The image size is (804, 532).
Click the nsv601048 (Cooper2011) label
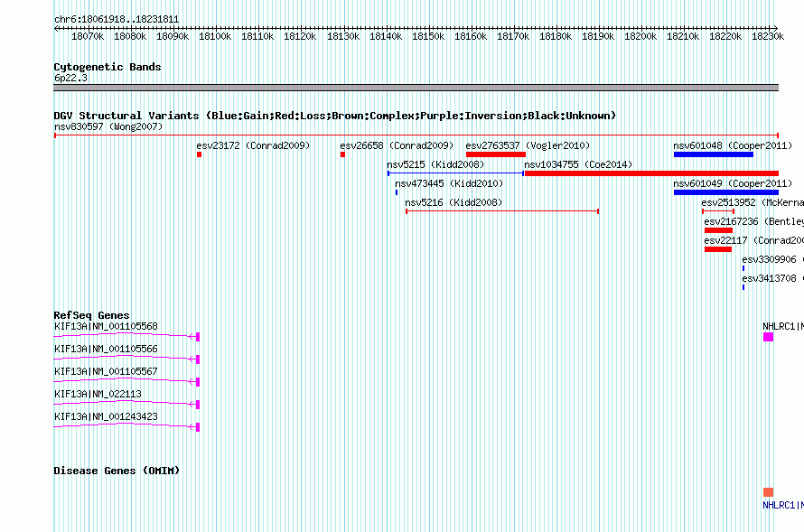click(733, 145)
